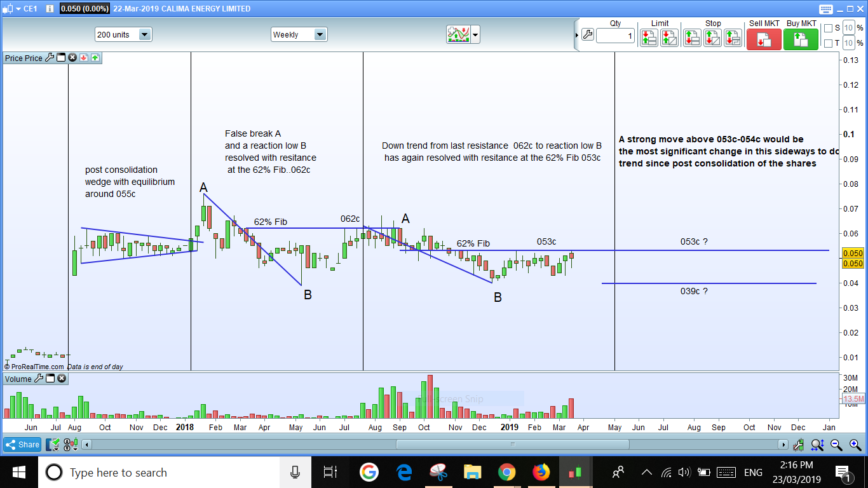Open the dropdown arrow next to drawing objects icon
This screenshot has width=868, height=488.
(x=475, y=35)
